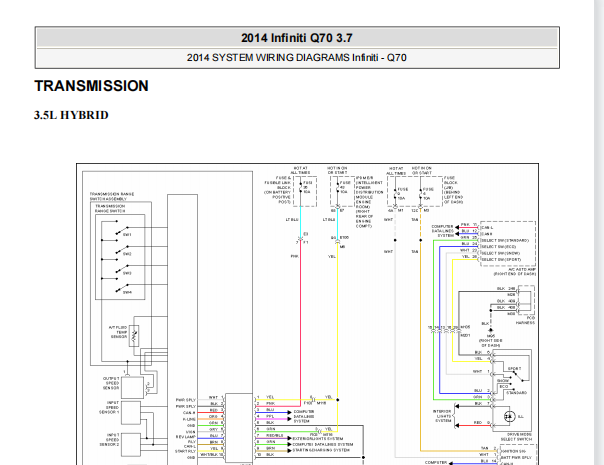The height and width of the screenshot is (465, 604).
Task: Click the "DRIVE MODE SELECT SWITCH" label
Action: tap(516, 436)
